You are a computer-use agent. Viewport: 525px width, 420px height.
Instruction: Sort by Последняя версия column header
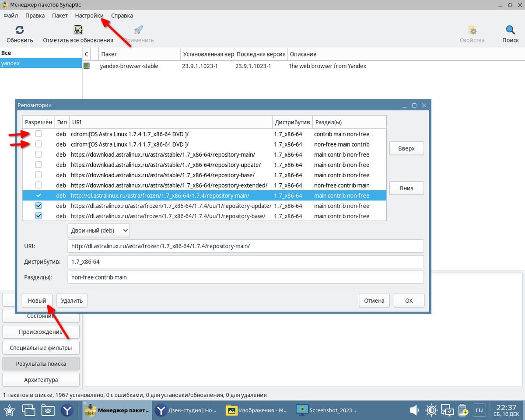point(260,54)
